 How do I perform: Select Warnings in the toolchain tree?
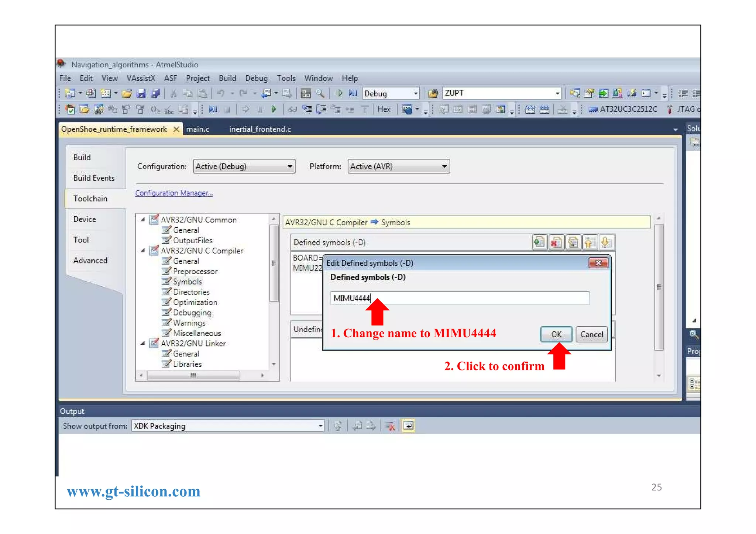coord(189,323)
